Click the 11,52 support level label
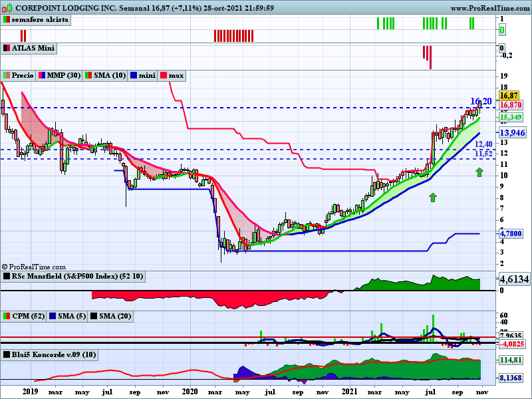The width and height of the screenshot is (532, 399). tap(483, 154)
